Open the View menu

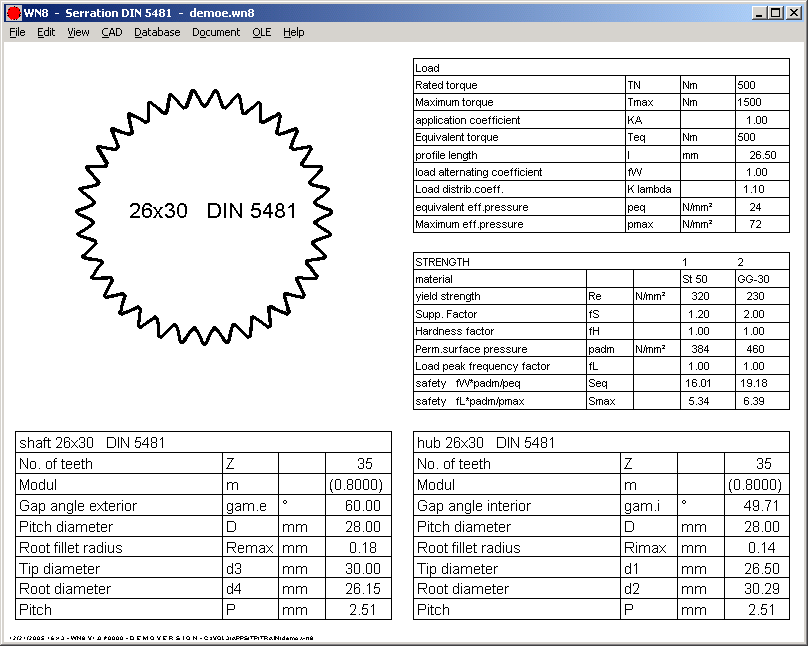pos(78,32)
